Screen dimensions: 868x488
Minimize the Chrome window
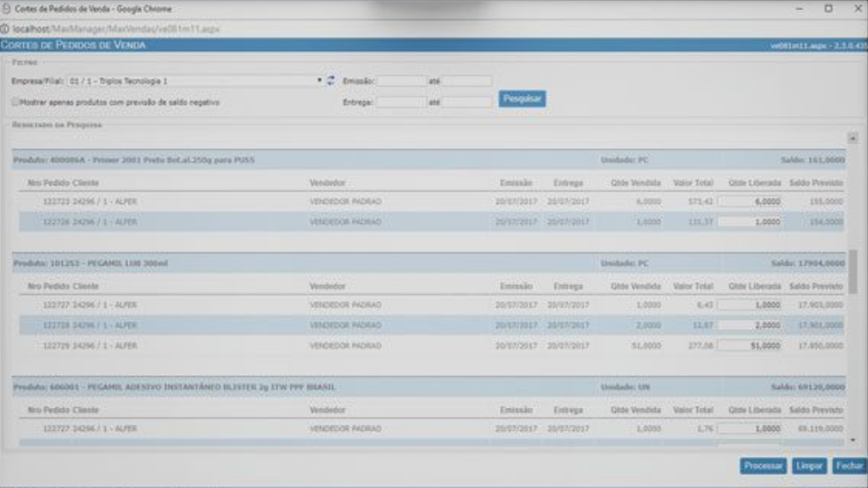click(800, 9)
